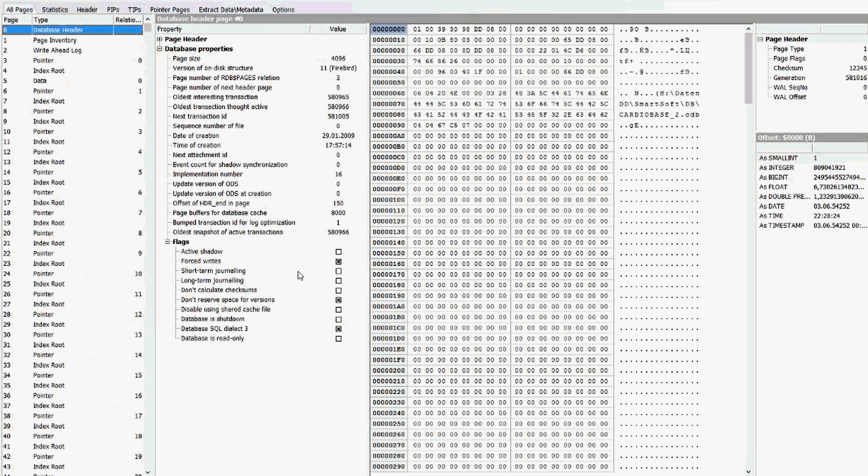This screenshot has width=868, height=476.
Task: Toggle Short-term journalling checkbox
Action: click(x=338, y=271)
